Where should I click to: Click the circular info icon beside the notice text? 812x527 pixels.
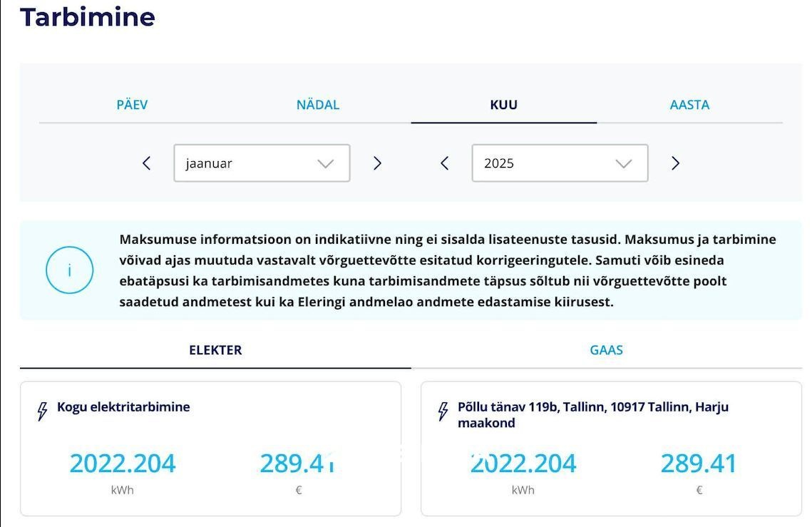click(69, 270)
